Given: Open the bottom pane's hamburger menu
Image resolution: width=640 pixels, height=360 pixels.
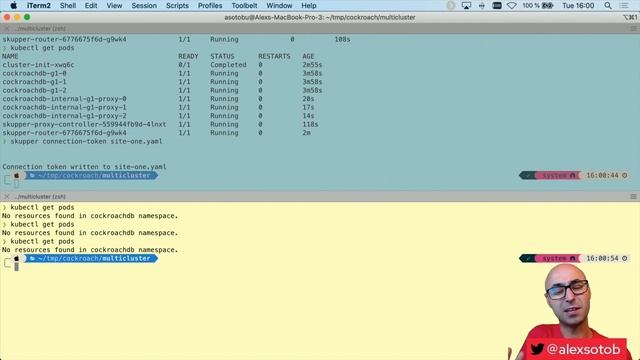Looking at the screenshot, I should click(633, 196).
